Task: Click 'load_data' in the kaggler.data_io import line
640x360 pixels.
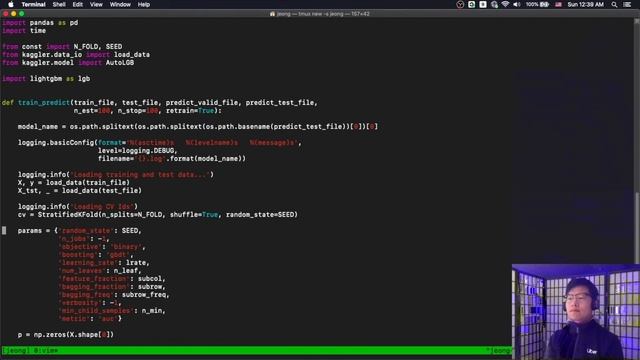Action: 132,55
